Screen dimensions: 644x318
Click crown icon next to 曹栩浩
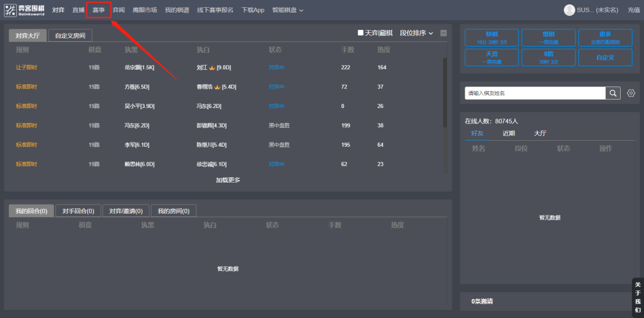217,87
